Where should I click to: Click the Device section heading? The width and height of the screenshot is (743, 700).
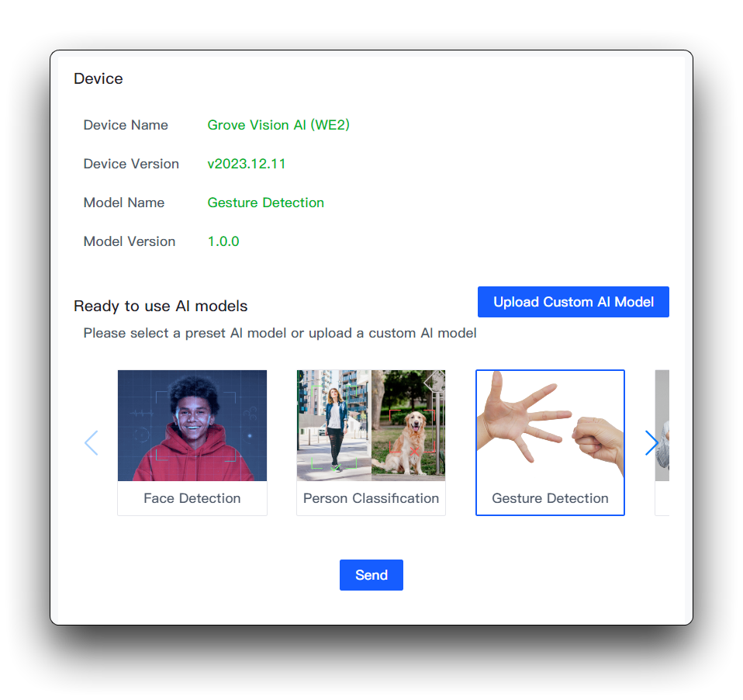(98, 78)
